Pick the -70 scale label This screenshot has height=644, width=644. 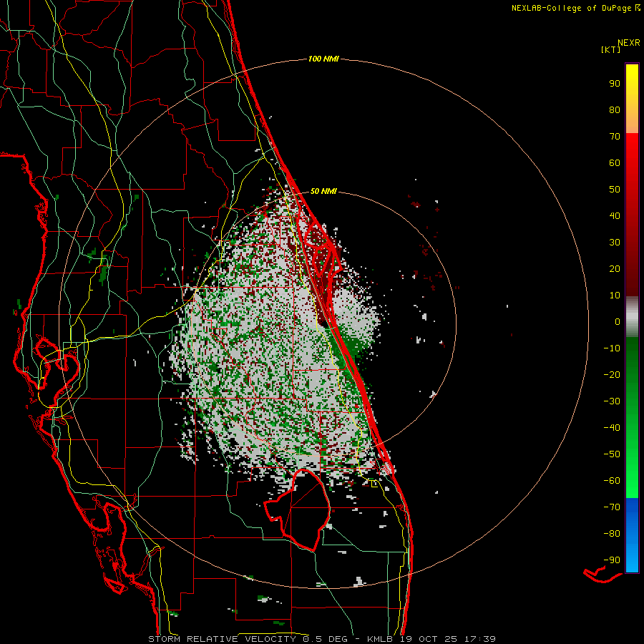tap(612, 507)
